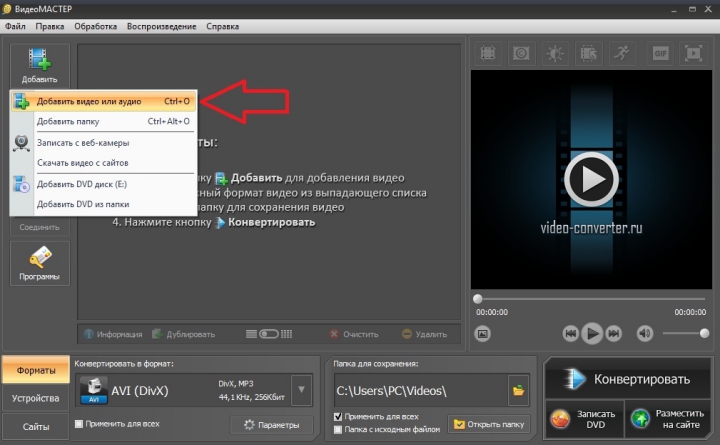Open the Правка menu
720x445 pixels.
(x=50, y=26)
